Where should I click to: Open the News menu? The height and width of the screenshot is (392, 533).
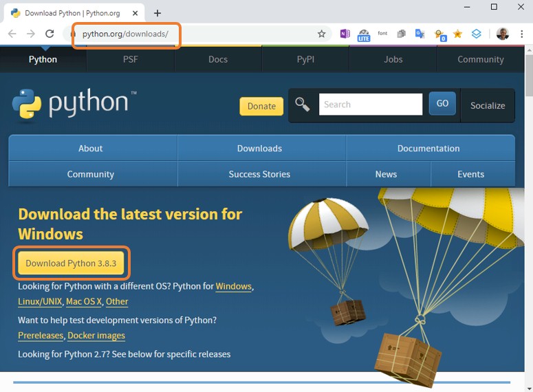[x=386, y=175]
